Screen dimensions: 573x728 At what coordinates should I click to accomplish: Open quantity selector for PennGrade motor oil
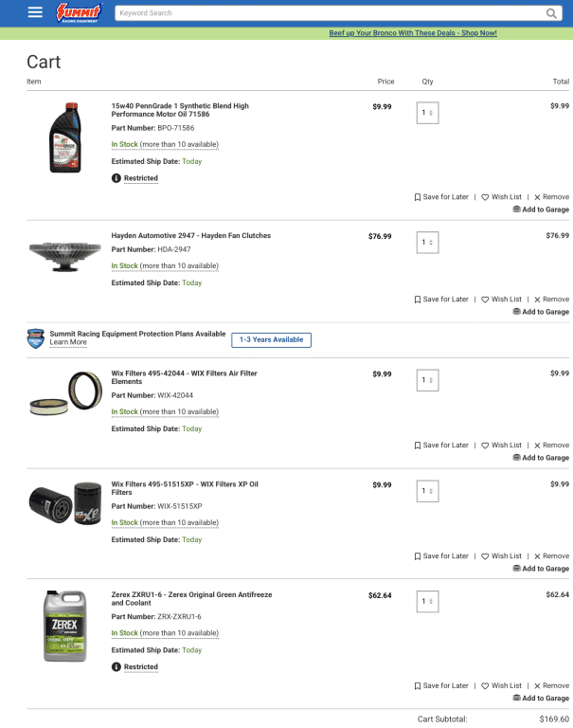pyautogui.click(x=428, y=114)
